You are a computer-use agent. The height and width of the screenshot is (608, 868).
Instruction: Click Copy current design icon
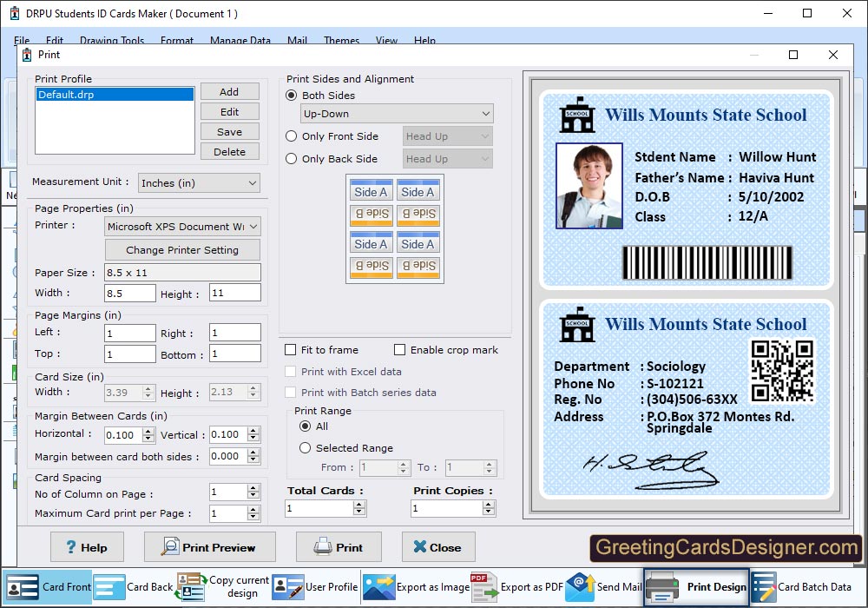tap(191, 587)
